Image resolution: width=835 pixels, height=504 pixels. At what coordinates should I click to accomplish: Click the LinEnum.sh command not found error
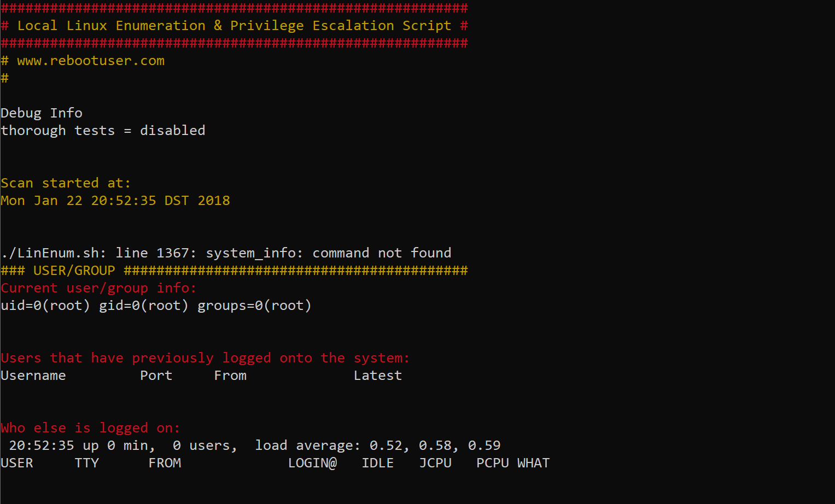click(226, 253)
